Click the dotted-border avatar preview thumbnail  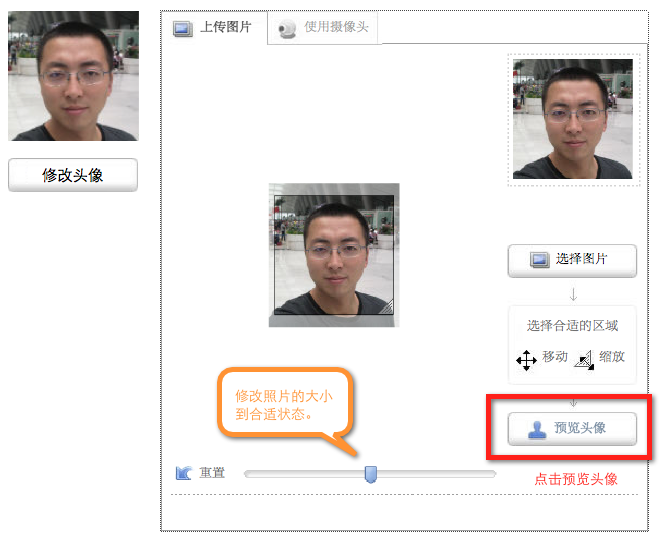pyautogui.click(x=572, y=119)
